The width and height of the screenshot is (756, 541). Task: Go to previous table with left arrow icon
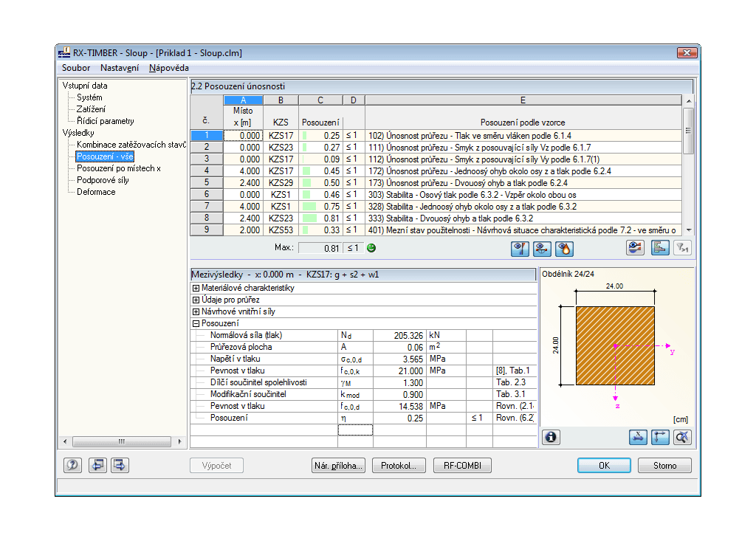(97, 465)
